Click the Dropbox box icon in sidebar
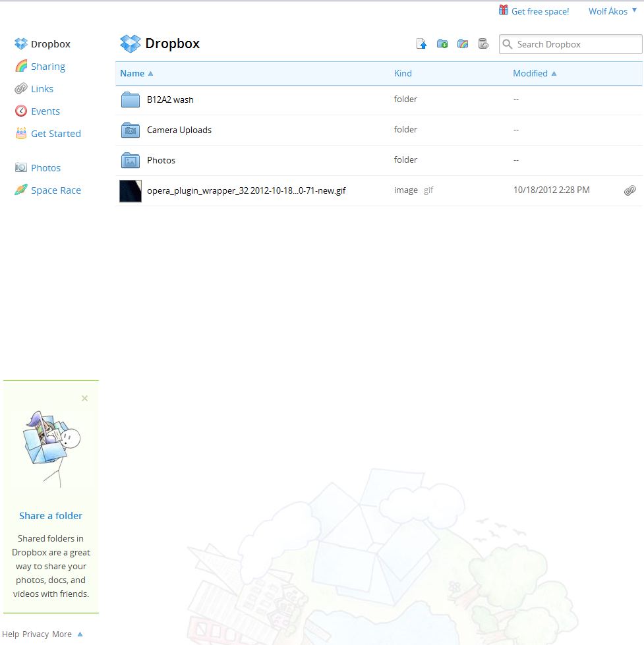 [x=20, y=43]
